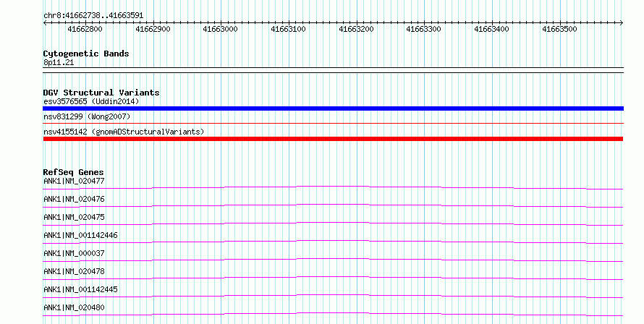Click the blue esv3576565 variant bar

(333, 108)
